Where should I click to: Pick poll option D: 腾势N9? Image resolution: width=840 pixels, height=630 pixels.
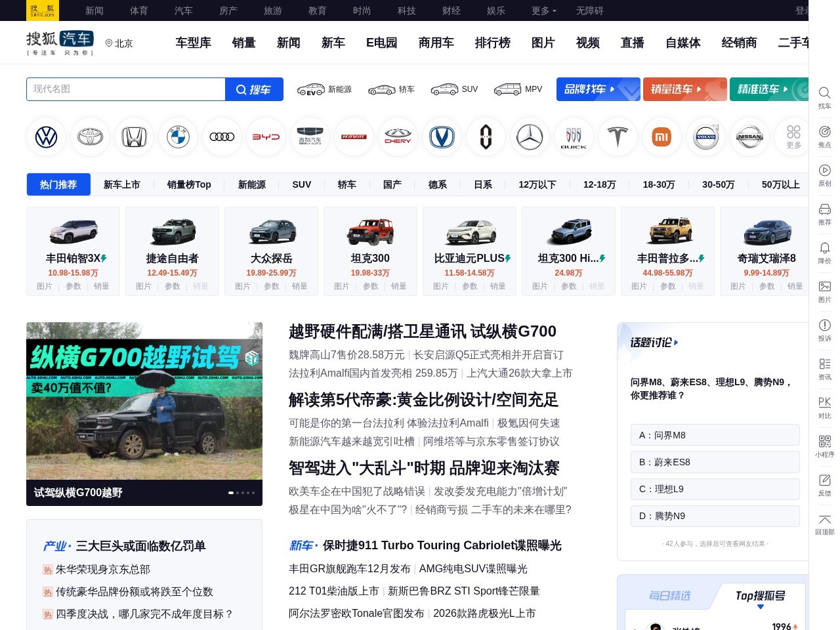[715, 516]
